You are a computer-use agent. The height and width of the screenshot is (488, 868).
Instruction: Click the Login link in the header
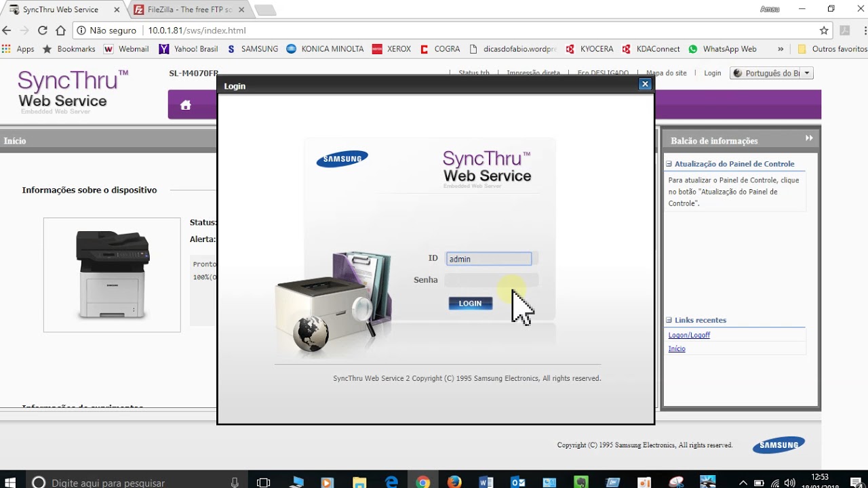click(712, 73)
